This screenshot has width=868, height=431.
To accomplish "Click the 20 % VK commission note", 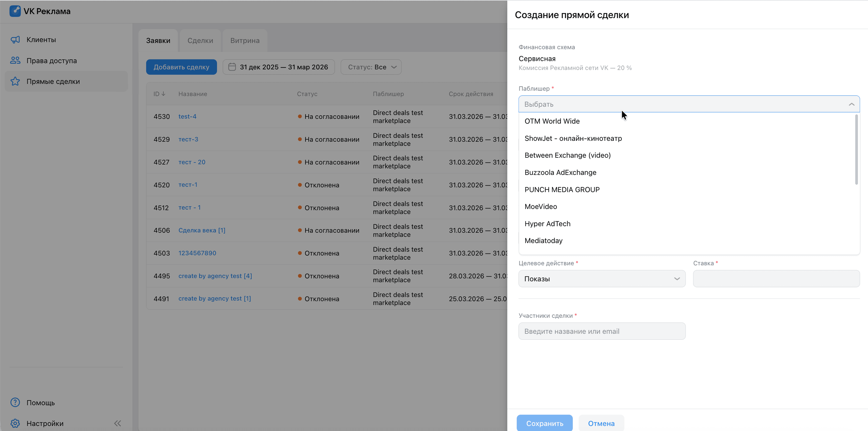I will click(575, 68).
